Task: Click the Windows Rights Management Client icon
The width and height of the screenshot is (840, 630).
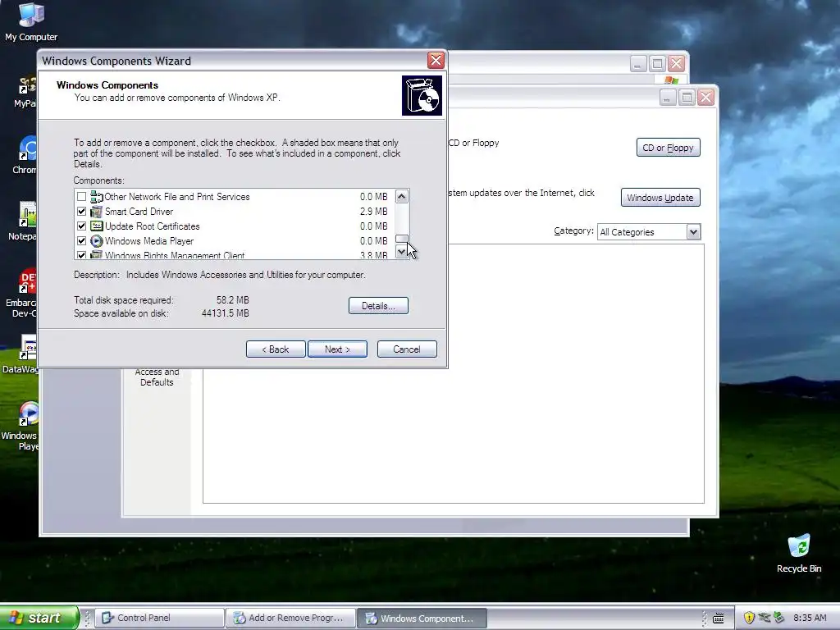Action: [x=97, y=255]
